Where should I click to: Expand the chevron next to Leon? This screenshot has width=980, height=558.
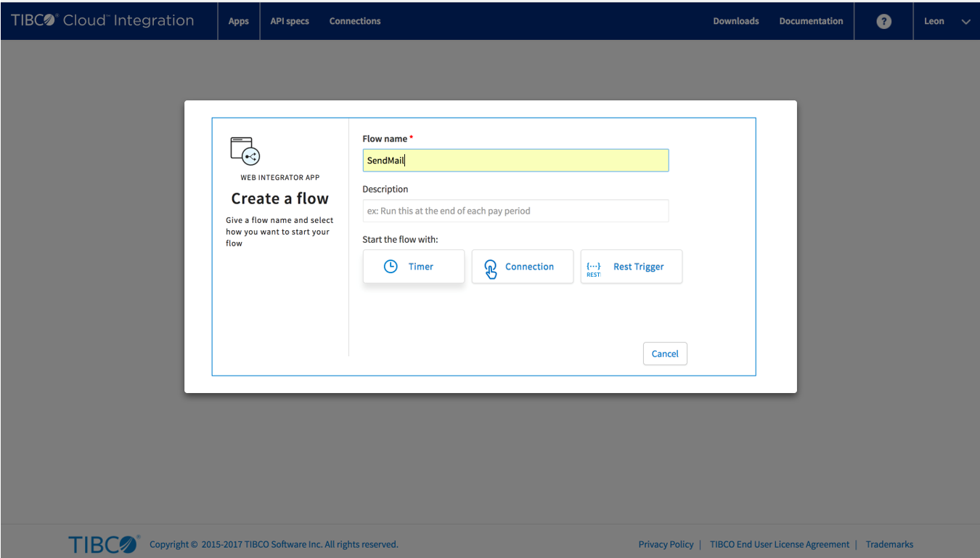pyautogui.click(x=966, y=22)
